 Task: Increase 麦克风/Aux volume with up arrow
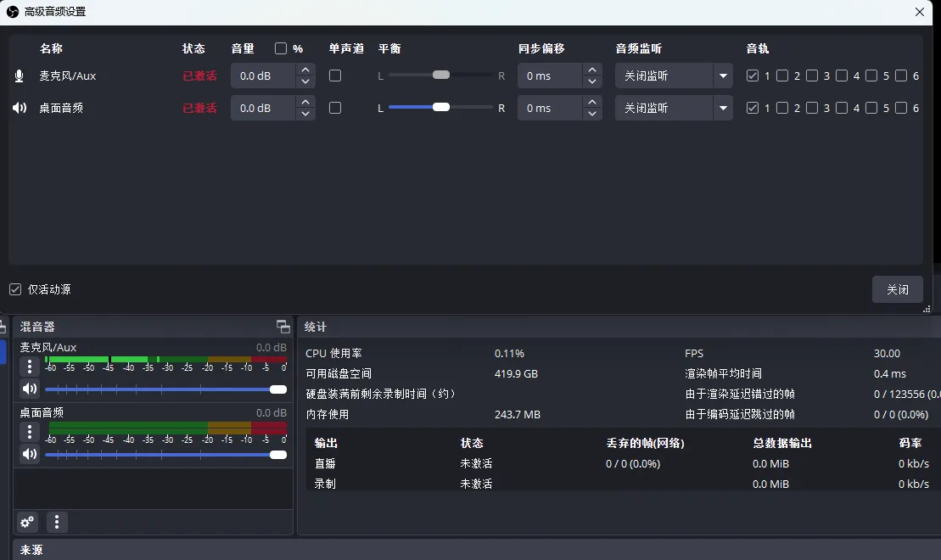[305, 70]
